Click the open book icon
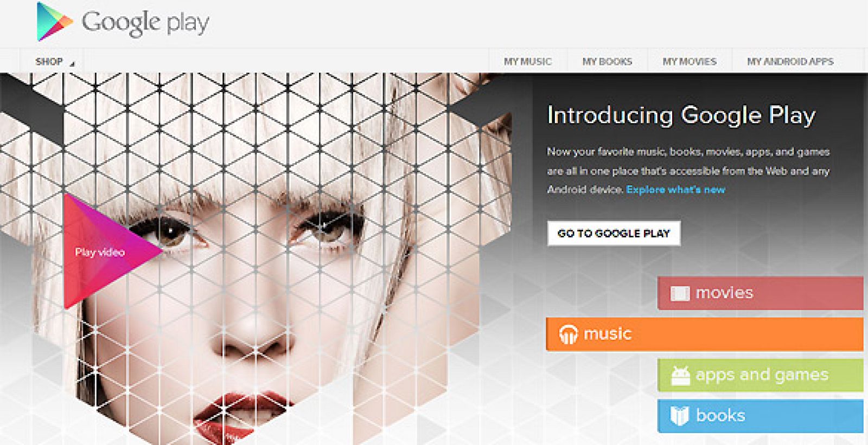 (x=679, y=416)
